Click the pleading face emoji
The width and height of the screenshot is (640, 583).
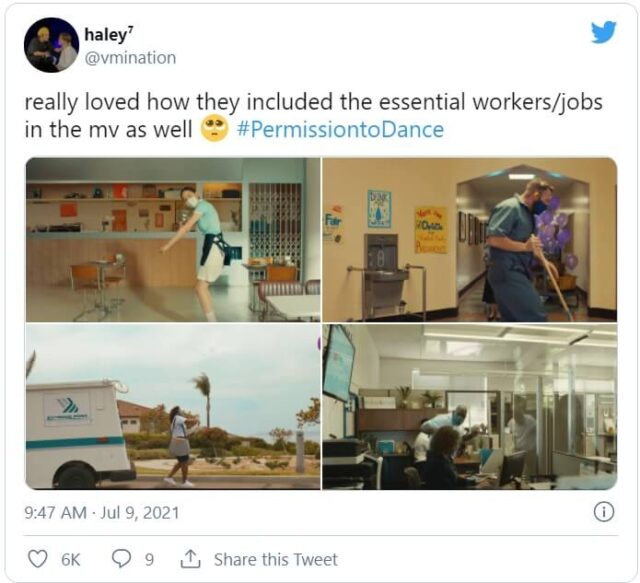[x=214, y=129]
